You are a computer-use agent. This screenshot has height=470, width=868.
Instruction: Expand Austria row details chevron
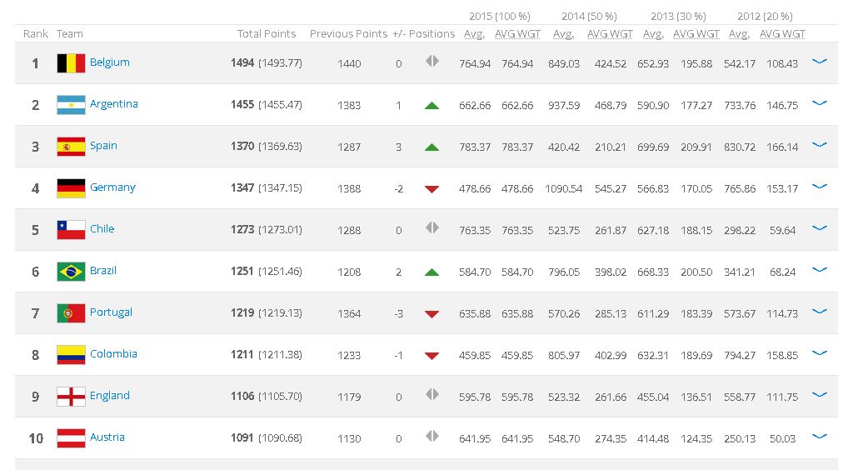click(x=819, y=437)
